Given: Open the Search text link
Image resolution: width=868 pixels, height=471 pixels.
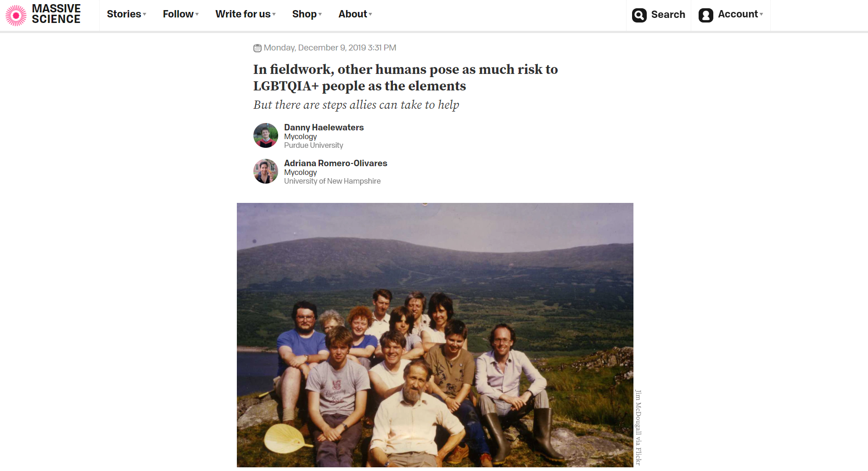Looking at the screenshot, I should (668, 15).
